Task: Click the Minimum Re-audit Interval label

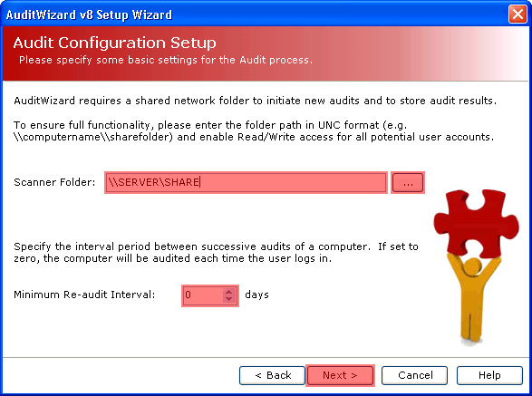Action: pos(84,295)
